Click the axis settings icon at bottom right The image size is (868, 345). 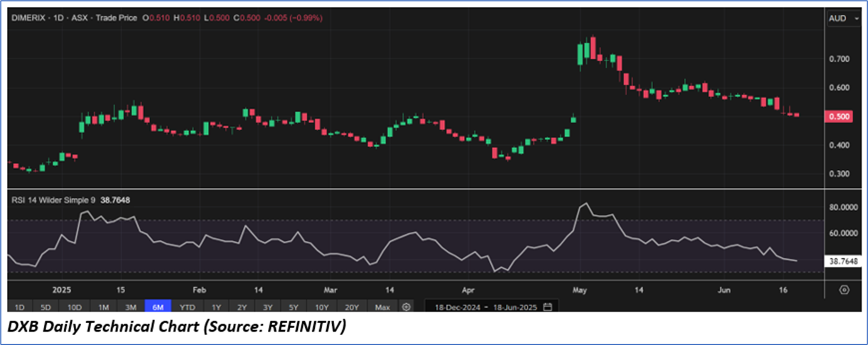tap(844, 290)
